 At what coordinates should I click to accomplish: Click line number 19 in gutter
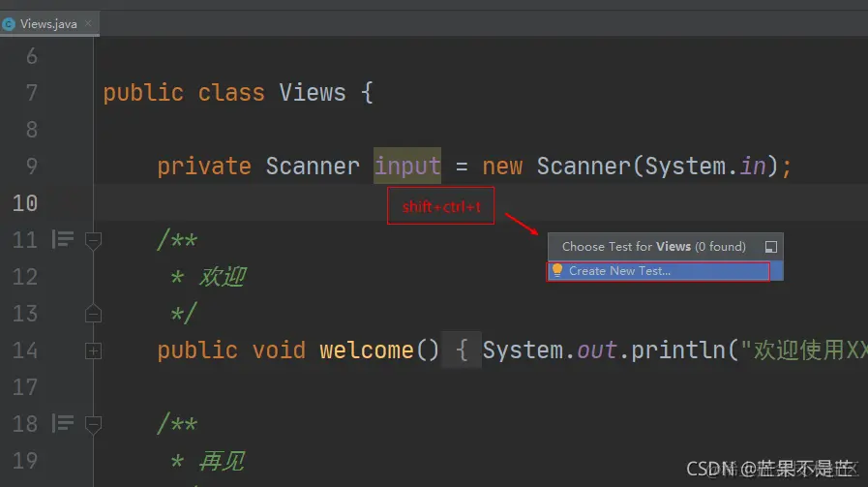pos(25,461)
